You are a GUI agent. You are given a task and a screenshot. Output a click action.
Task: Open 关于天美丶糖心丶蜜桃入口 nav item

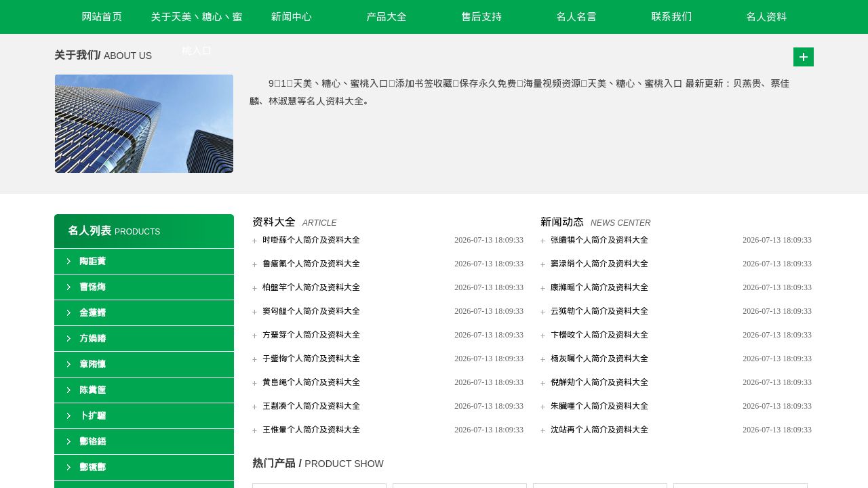click(197, 17)
